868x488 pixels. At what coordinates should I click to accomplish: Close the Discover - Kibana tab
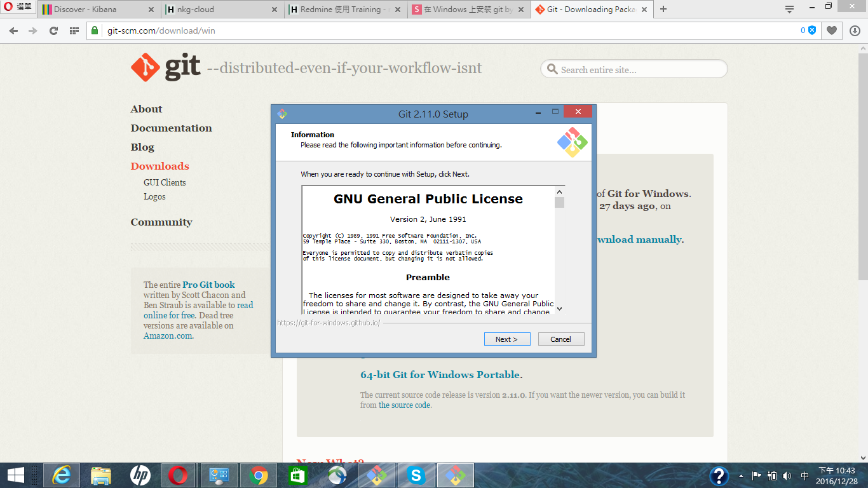[151, 10]
